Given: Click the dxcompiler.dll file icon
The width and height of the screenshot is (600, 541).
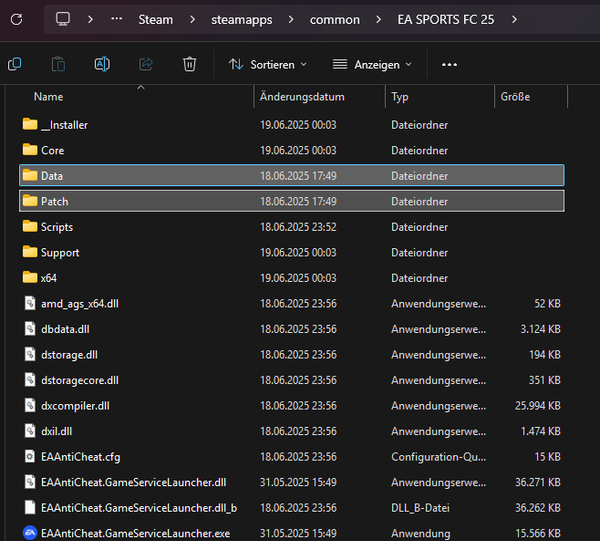Looking at the screenshot, I should click(x=30, y=405).
